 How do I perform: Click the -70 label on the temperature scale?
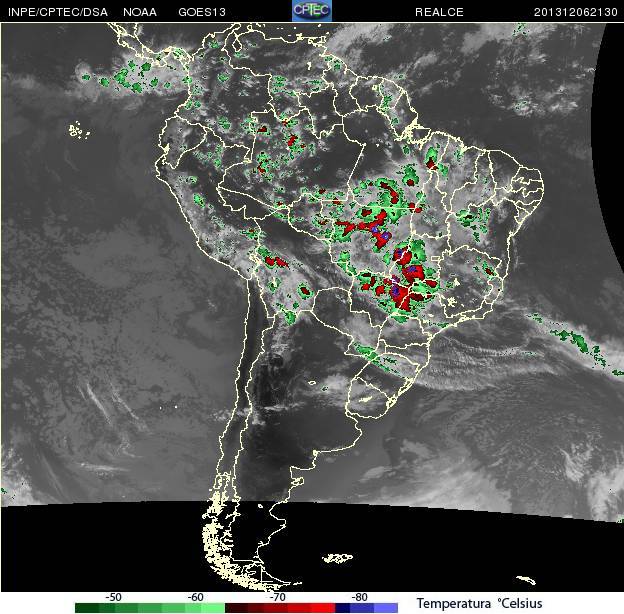tap(277, 597)
